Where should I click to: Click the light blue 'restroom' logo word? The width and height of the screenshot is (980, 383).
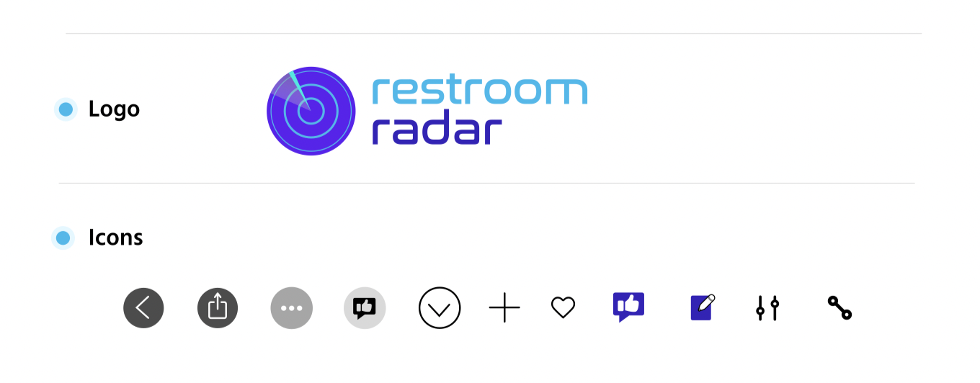click(480, 91)
